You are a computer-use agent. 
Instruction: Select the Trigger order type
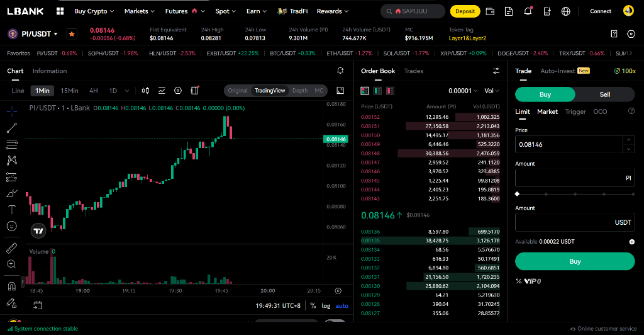coord(575,111)
